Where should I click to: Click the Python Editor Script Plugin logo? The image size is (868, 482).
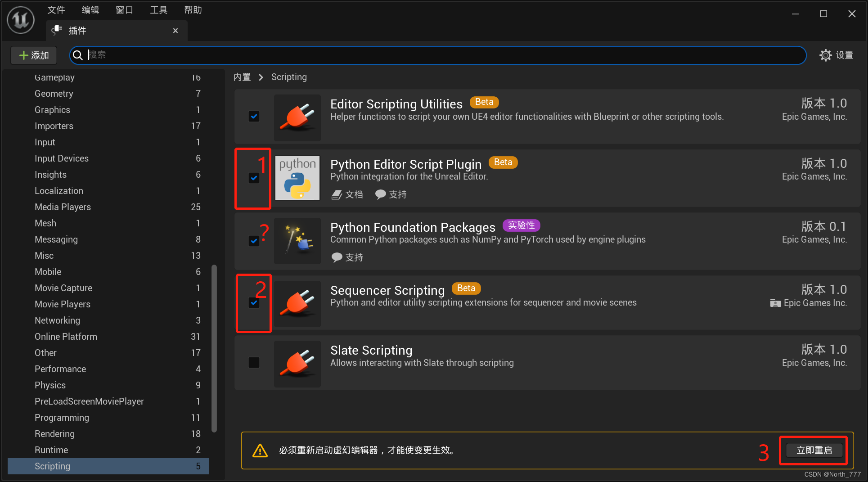click(297, 178)
